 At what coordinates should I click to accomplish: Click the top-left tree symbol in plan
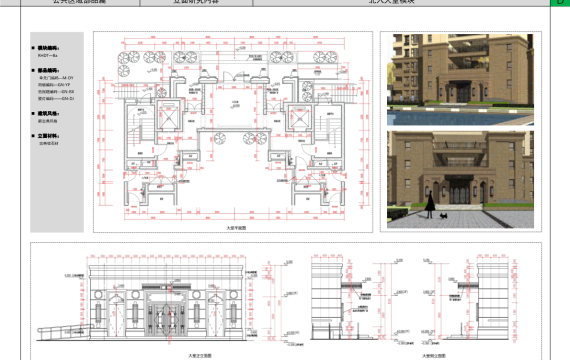tap(124, 57)
